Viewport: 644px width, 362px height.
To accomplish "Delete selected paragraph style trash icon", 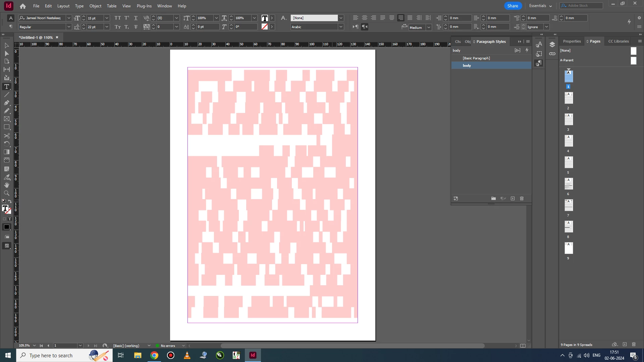I will click(522, 198).
